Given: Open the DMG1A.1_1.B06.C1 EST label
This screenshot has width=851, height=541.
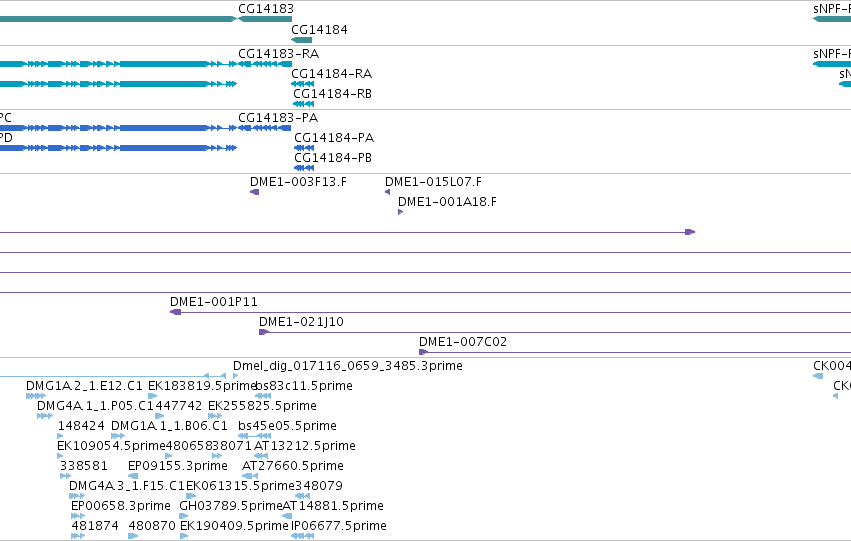Looking at the screenshot, I should pyautogui.click(x=169, y=426).
